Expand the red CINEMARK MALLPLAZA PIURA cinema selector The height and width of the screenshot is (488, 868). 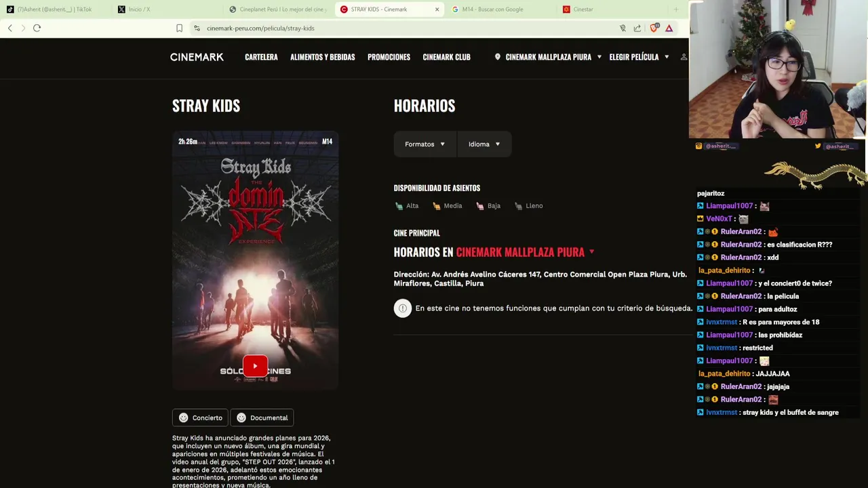pyautogui.click(x=525, y=252)
